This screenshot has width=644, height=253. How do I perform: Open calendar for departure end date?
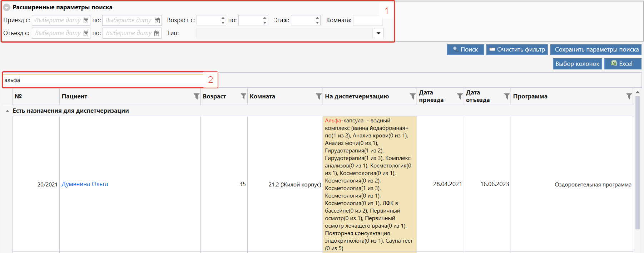157,33
